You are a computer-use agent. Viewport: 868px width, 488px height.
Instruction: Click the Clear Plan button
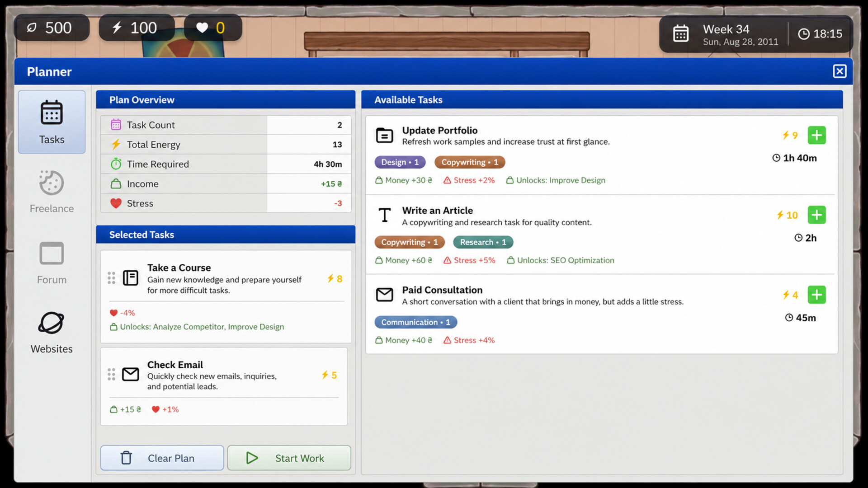point(162,458)
